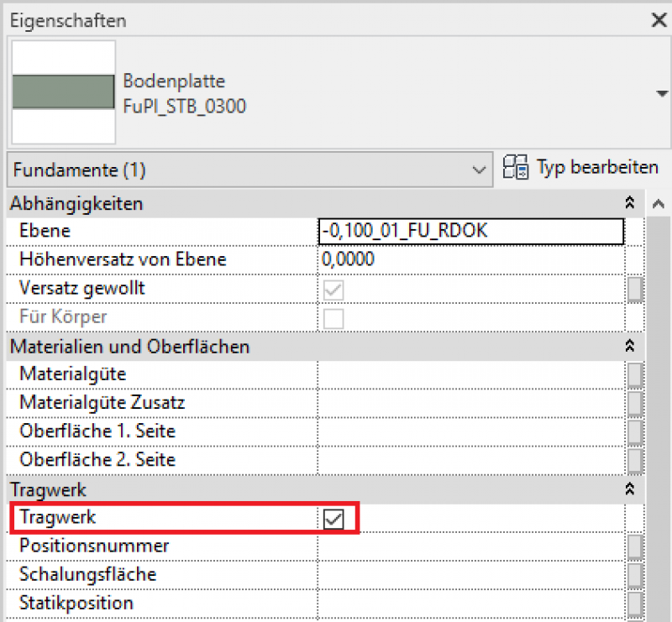Click the small button beside Schalungsfläche
Viewport: 672px width, 622px height.
pyautogui.click(x=635, y=575)
